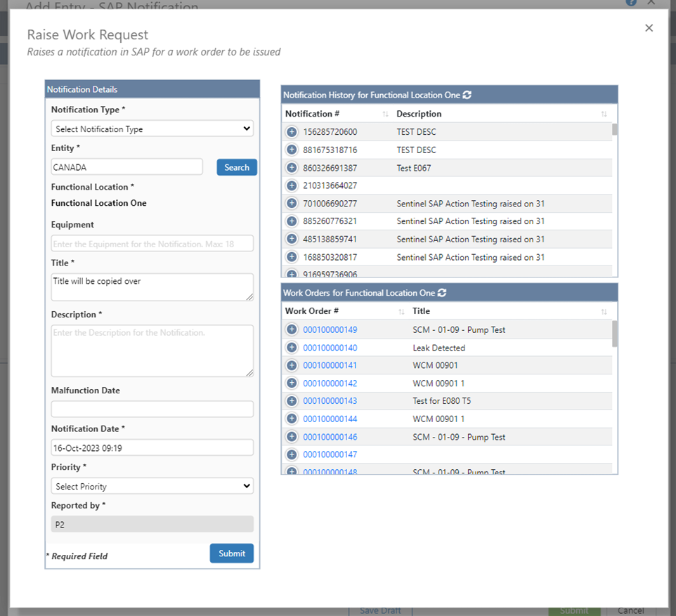Open work order 000100000146 link
This screenshot has width=676, height=616.
tap(330, 437)
